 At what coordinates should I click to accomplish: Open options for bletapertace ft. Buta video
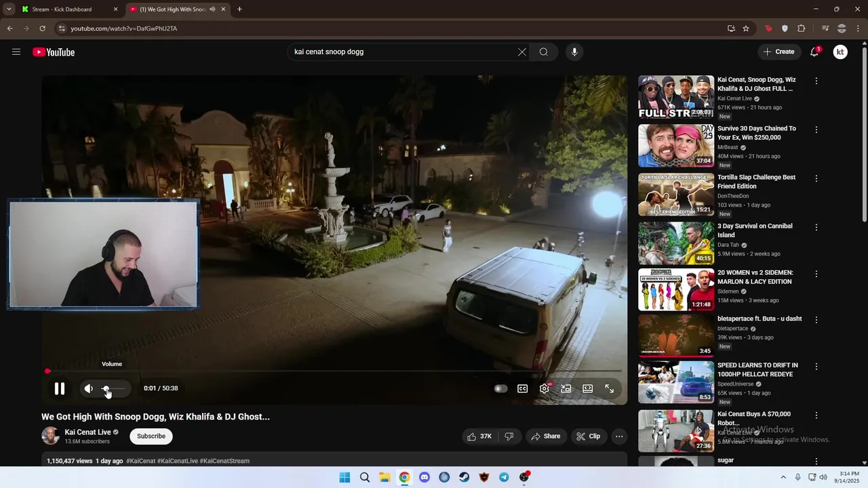(x=816, y=319)
